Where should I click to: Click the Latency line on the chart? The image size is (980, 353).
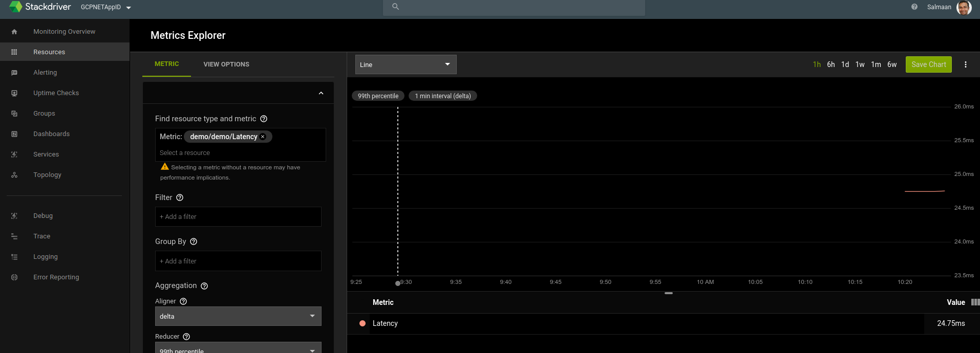click(x=925, y=191)
